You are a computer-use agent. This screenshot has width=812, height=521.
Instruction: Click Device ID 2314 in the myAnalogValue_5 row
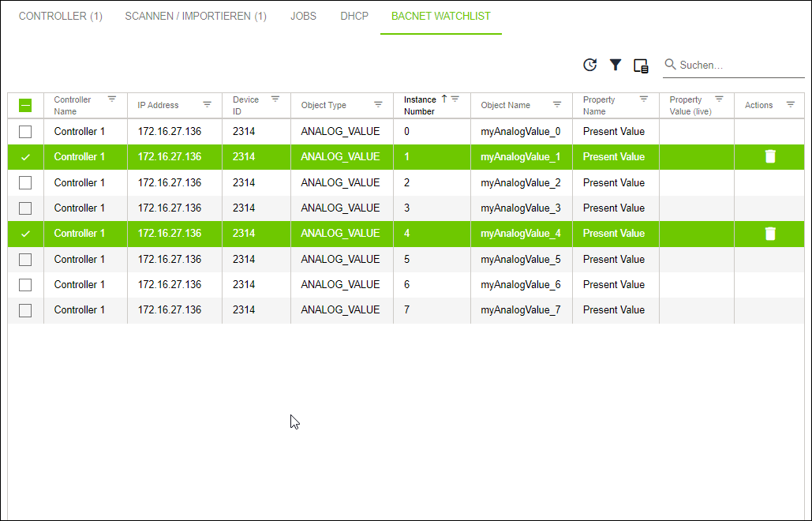coord(243,260)
